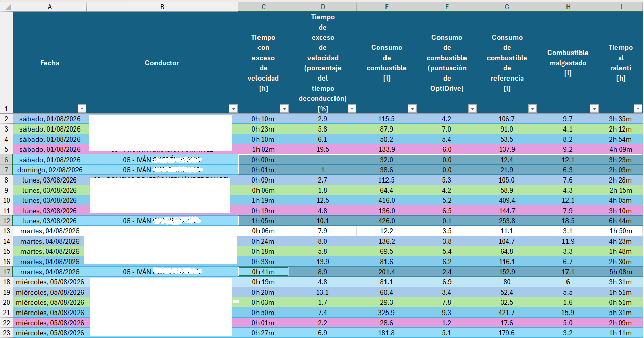
Task: Select the percentage cell showing 19.5
Action: [323, 149]
